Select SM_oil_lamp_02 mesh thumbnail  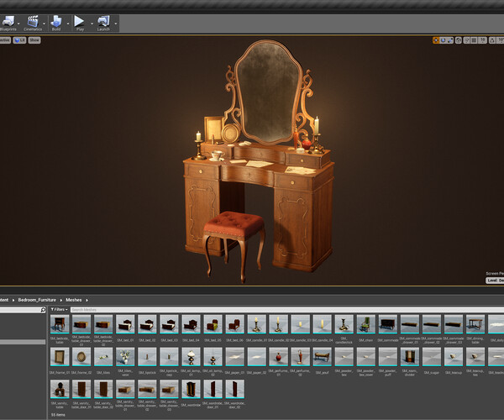click(x=213, y=357)
